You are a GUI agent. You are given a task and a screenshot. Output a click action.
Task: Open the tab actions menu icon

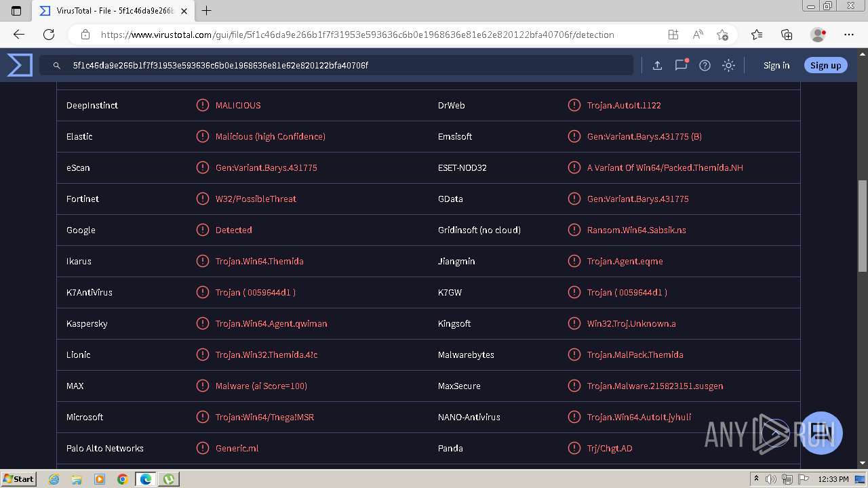[x=16, y=11]
